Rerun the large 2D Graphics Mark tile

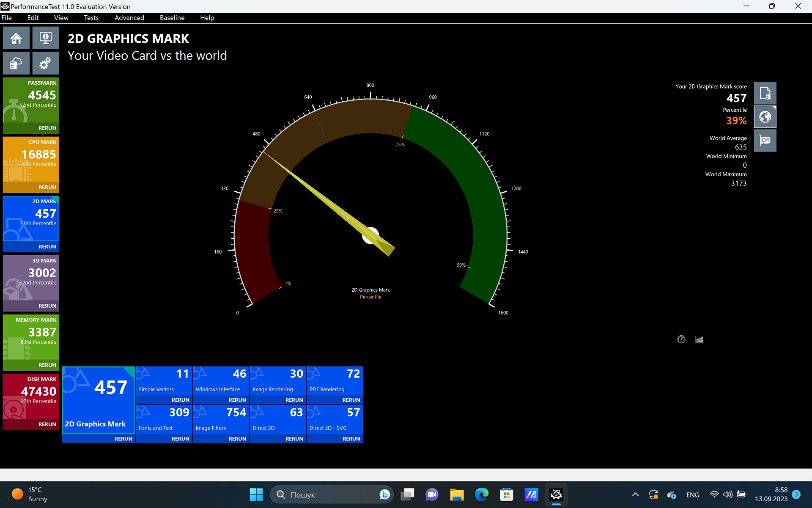[123, 439]
